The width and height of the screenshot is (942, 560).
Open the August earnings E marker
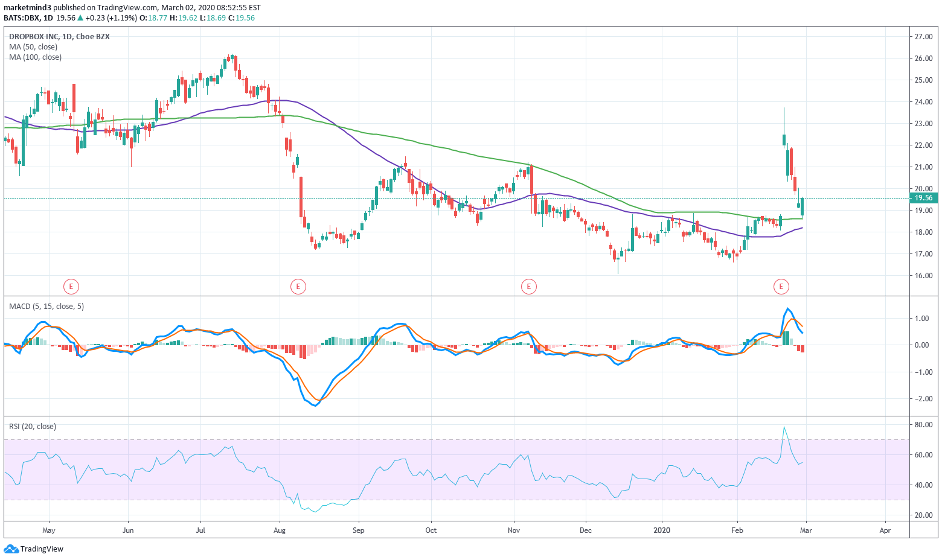tap(298, 286)
